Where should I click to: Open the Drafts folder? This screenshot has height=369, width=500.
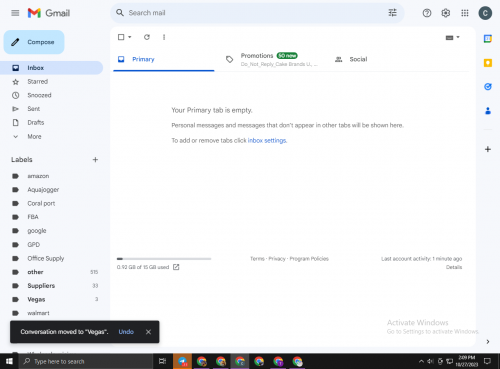52,122
